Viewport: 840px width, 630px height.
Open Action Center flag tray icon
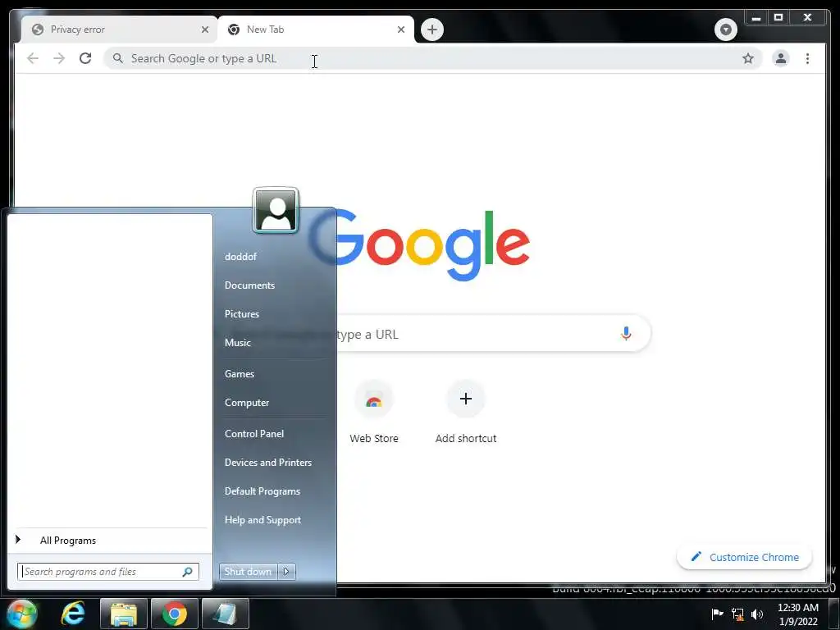[717, 614]
